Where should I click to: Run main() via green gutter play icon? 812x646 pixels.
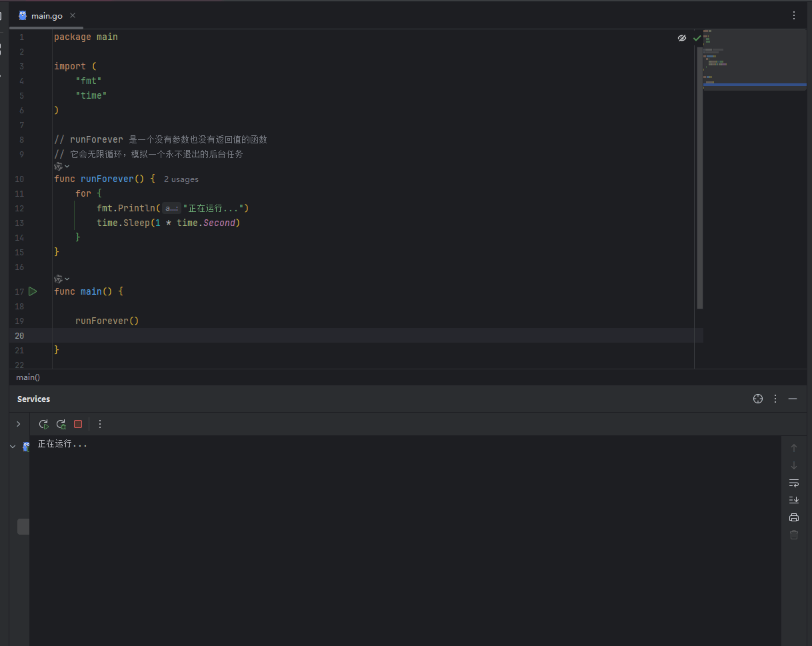tap(32, 291)
